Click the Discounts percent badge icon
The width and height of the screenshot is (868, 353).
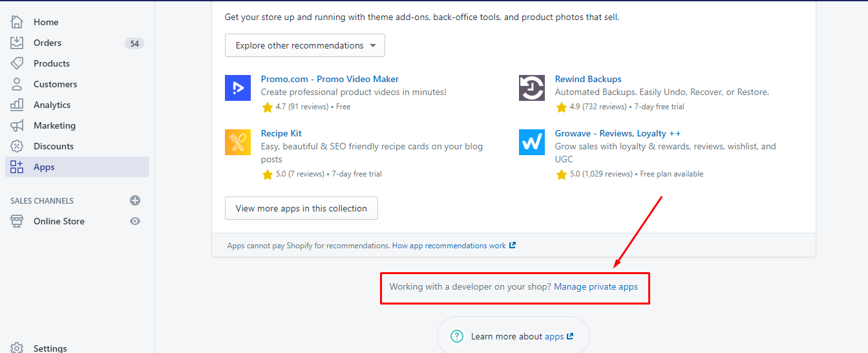point(17,146)
